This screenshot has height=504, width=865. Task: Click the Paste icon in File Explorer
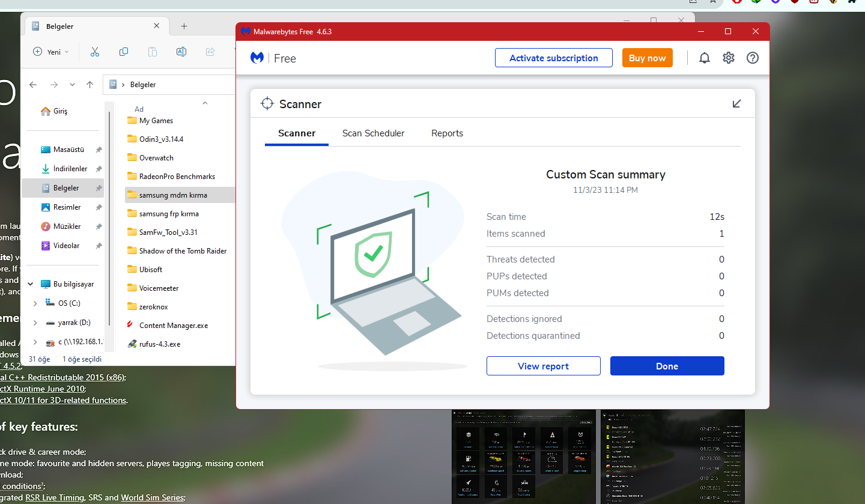[153, 52]
